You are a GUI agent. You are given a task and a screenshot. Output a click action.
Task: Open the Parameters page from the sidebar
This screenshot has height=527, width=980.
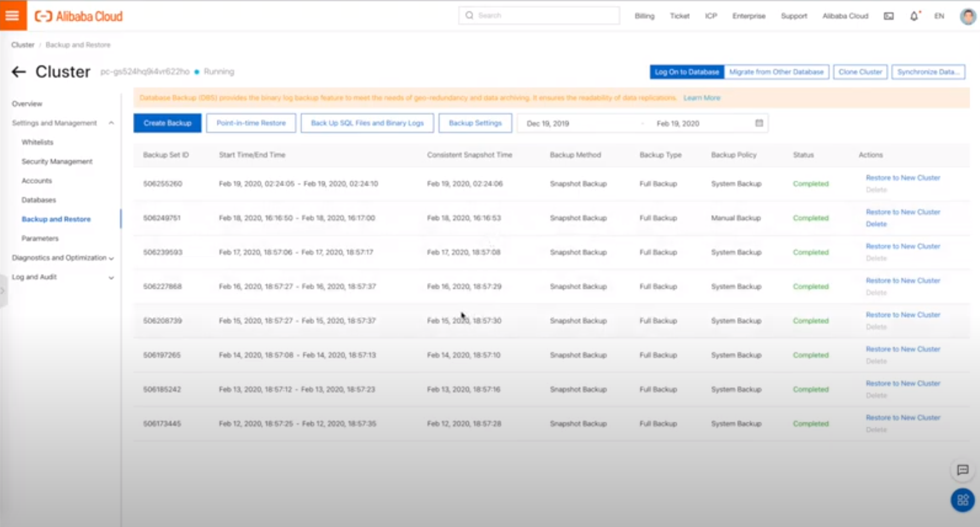pyautogui.click(x=40, y=238)
